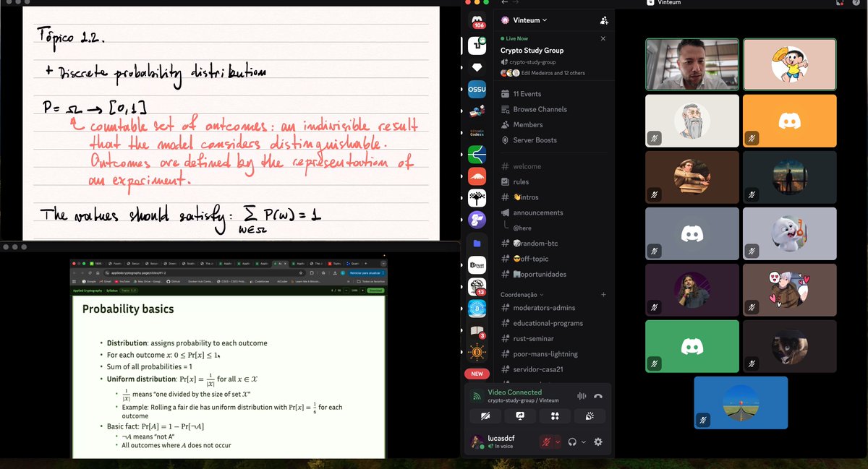Viewport: 868px width, 469px height.
Task: Toggle camera on in voice panel
Action: coord(485,416)
